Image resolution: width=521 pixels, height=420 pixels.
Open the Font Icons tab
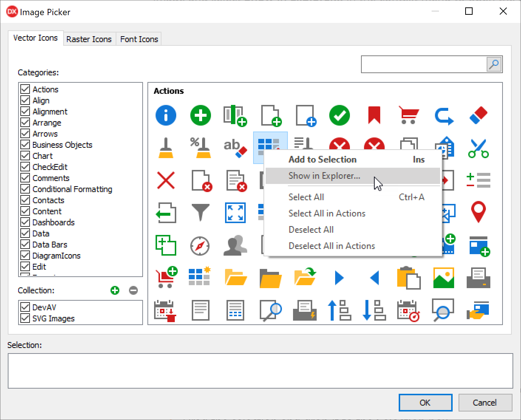coord(139,39)
